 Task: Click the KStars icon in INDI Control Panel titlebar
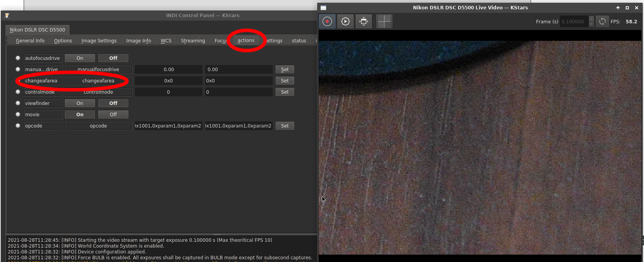point(7,16)
